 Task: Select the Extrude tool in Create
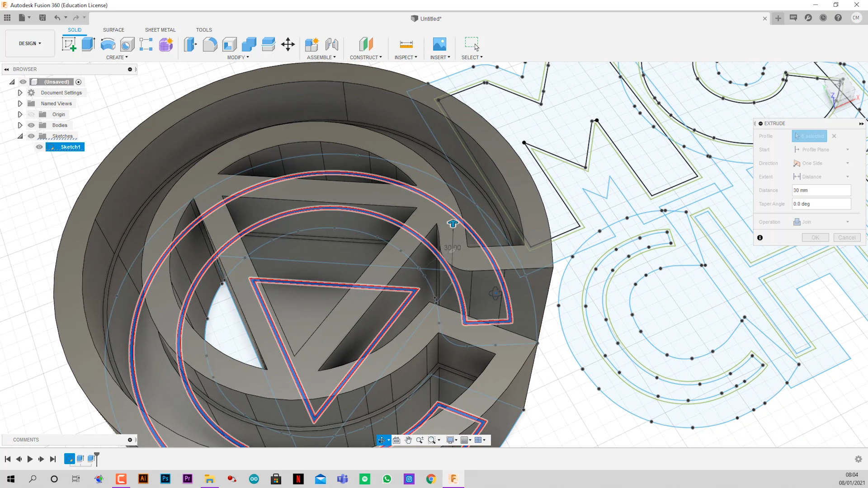[88, 44]
